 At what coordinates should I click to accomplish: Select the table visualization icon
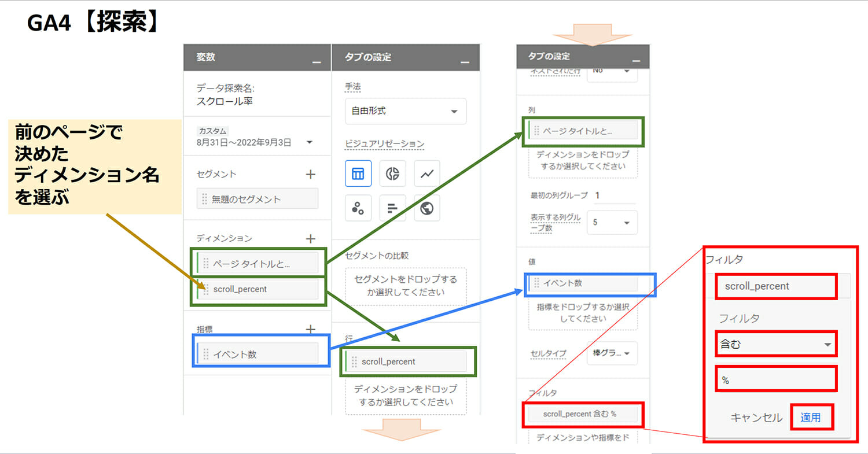pyautogui.click(x=358, y=174)
